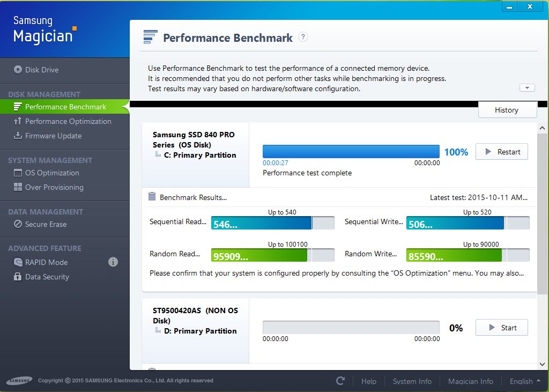This screenshot has width=549, height=392.
Task: Expand the description dropdown arrow
Action: (x=527, y=87)
